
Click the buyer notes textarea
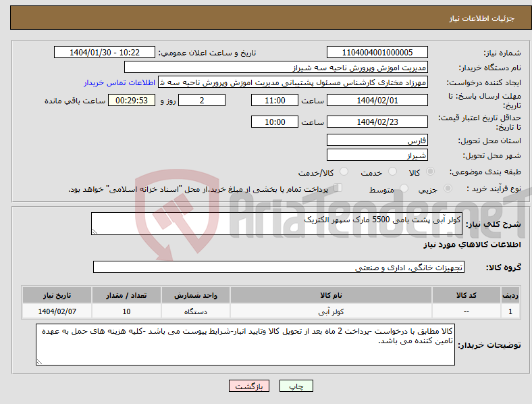pos(245,345)
